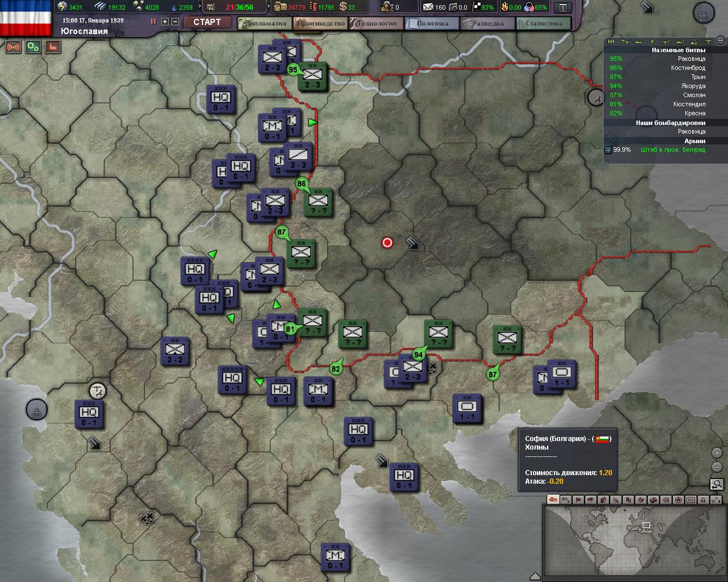Image resolution: width=728 pixels, height=582 pixels.
Task: Click the red factory chart button
Action: 53,47
